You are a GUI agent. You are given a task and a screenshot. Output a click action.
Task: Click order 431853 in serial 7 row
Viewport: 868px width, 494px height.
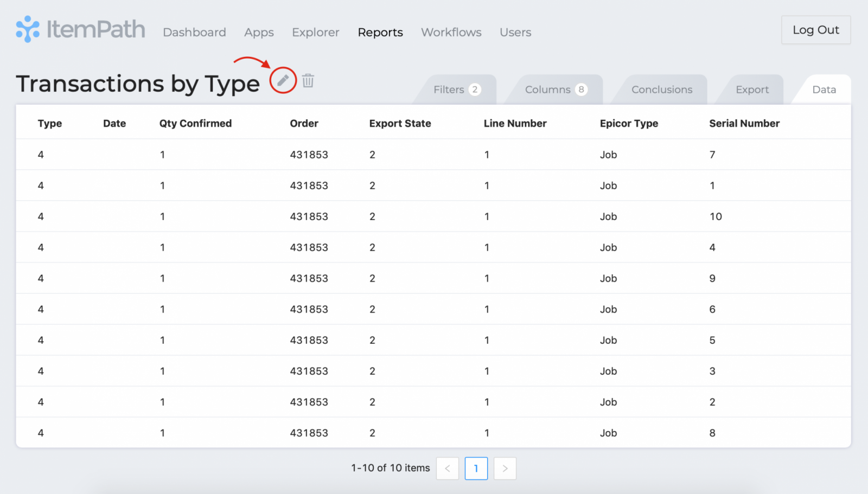[309, 155]
